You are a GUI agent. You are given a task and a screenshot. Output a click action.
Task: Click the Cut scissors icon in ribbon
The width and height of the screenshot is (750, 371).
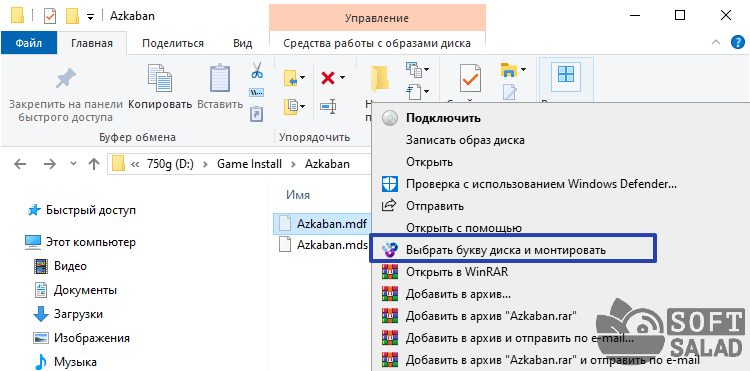pos(257,70)
